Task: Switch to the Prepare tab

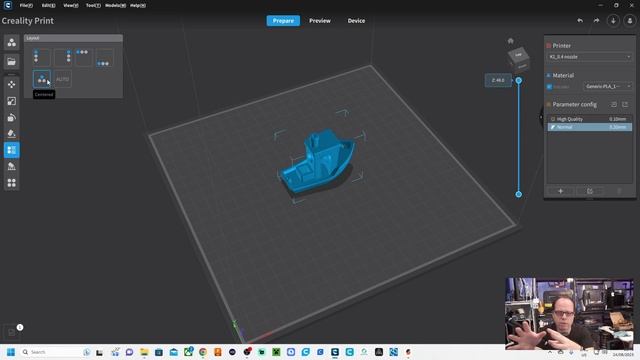Action: [283, 20]
